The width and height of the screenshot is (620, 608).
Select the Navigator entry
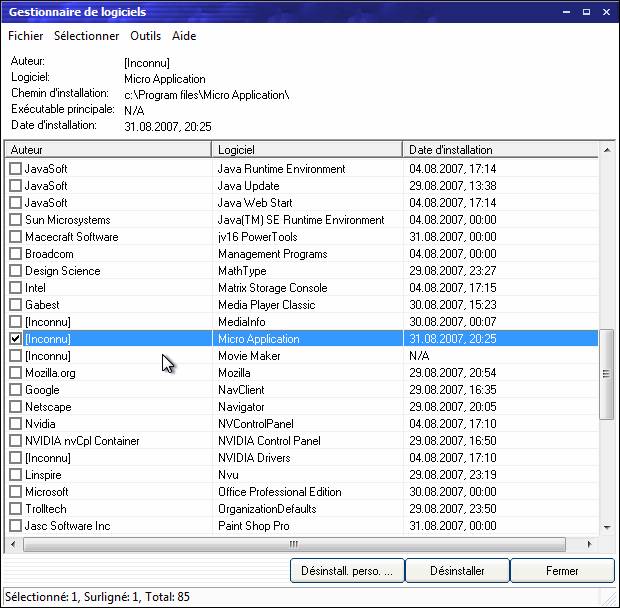coord(241,407)
